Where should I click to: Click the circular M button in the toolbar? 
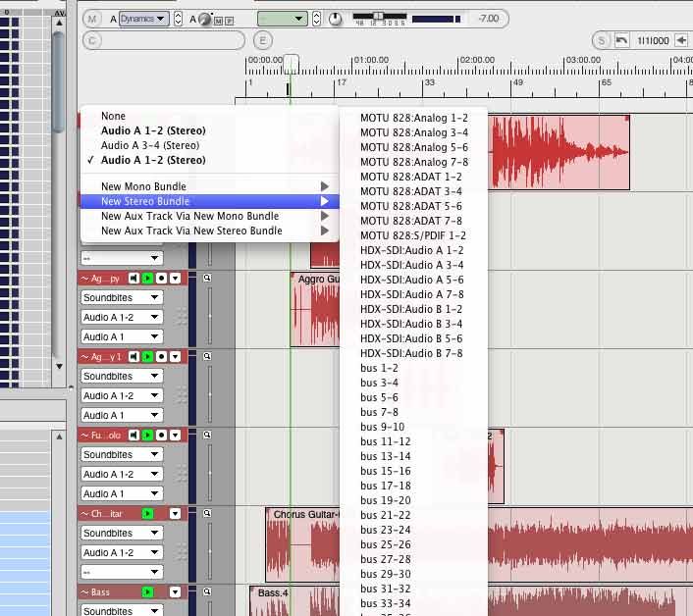tap(92, 19)
